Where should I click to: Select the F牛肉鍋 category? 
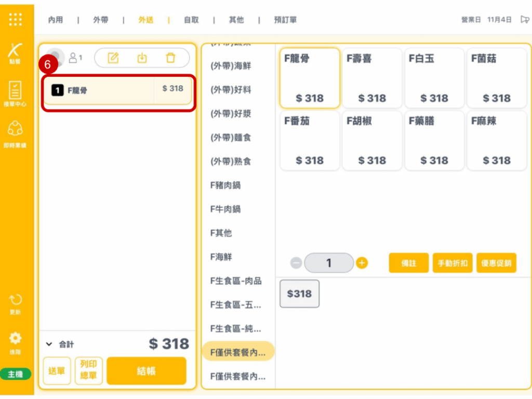pyautogui.click(x=225, y=209)
